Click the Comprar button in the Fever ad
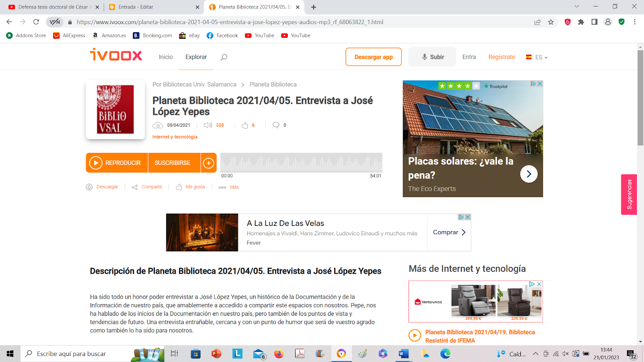The height and width of the screenshot is (362, 644). tap(449, 232)
